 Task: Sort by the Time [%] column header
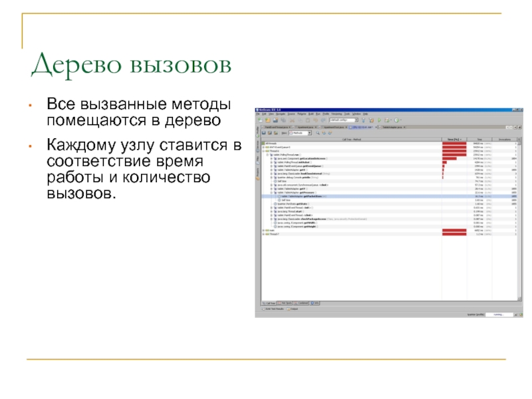(x=454, y=140)
